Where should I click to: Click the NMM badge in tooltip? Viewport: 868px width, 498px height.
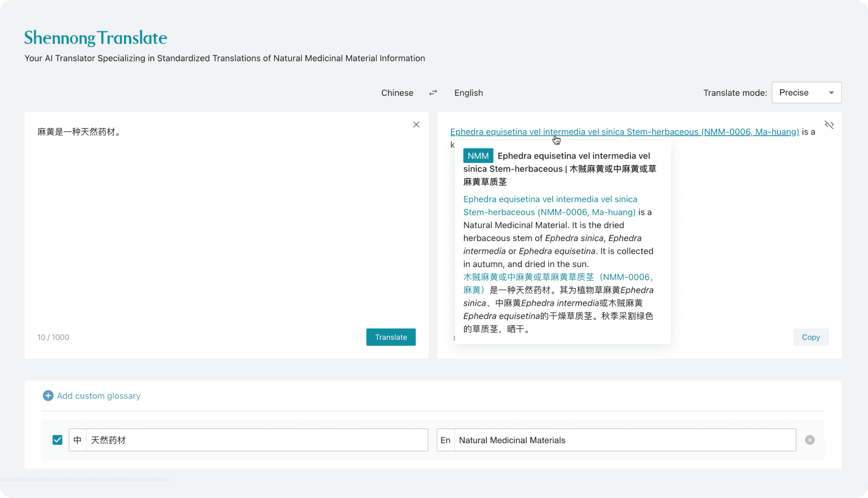[478, 156]
